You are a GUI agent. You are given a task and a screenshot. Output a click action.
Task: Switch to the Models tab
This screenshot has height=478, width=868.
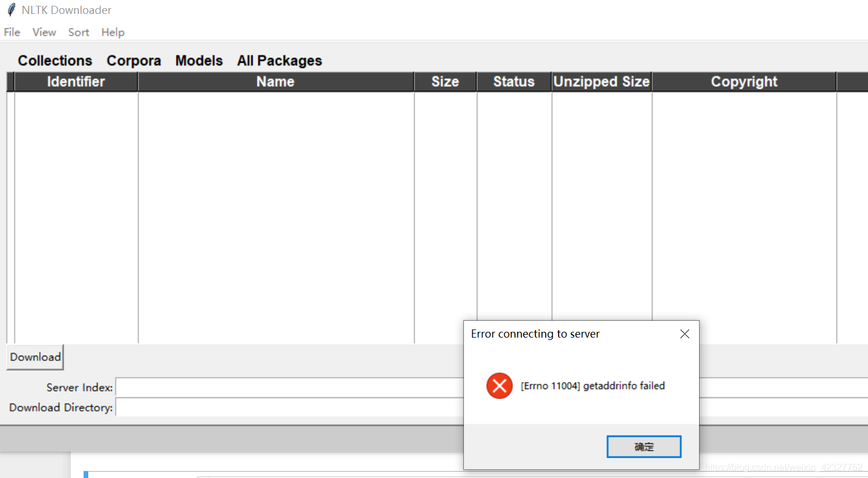click(199, 60)
